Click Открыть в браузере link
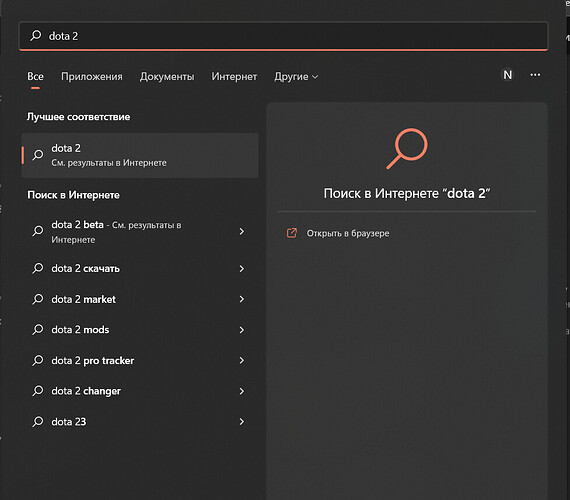Screen dimensions: 570x500 click(x=348, y=233)
